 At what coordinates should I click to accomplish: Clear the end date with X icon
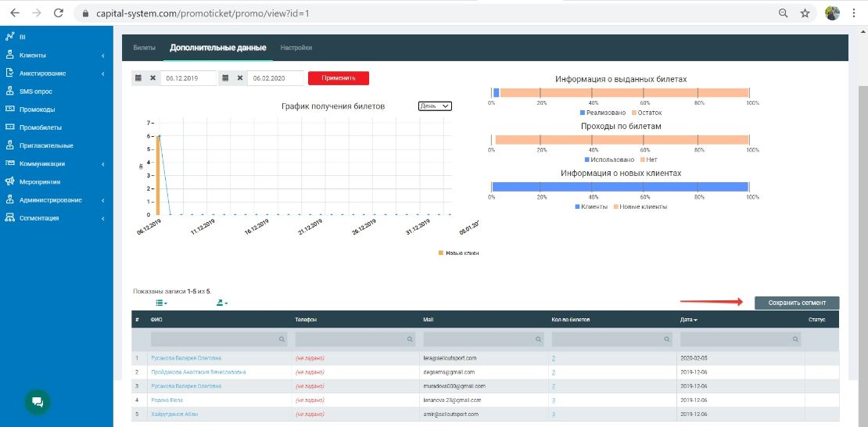click(239, 78)
